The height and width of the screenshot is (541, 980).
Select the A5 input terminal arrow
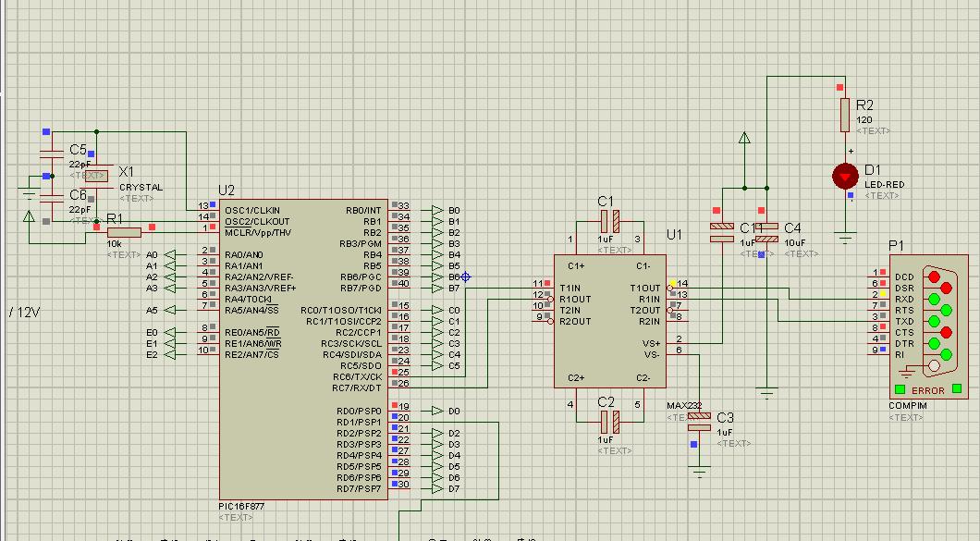click(x=170, y=310)
